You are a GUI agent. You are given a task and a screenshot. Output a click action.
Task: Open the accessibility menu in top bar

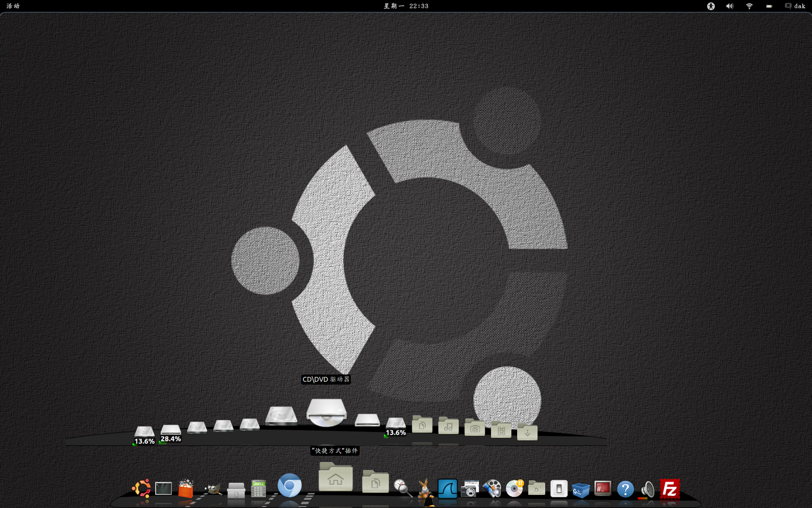710,6
